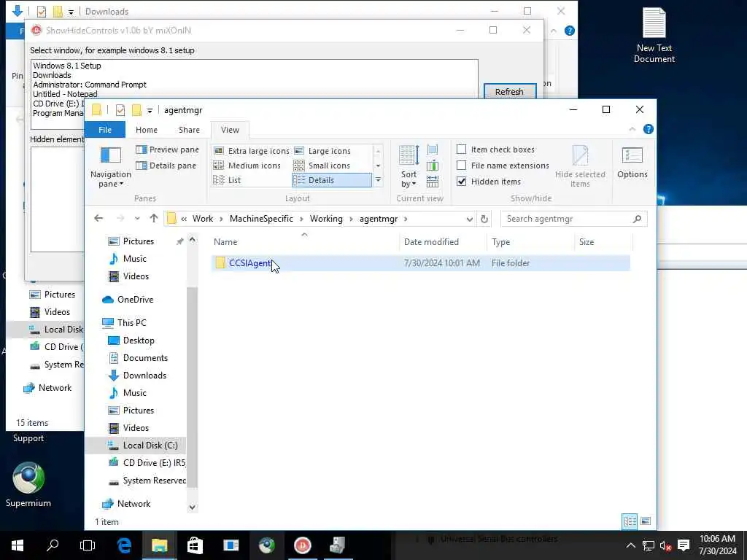
Task: Select Local Disk (C:) in agentmgr pane
Action: tap(150, 446)
